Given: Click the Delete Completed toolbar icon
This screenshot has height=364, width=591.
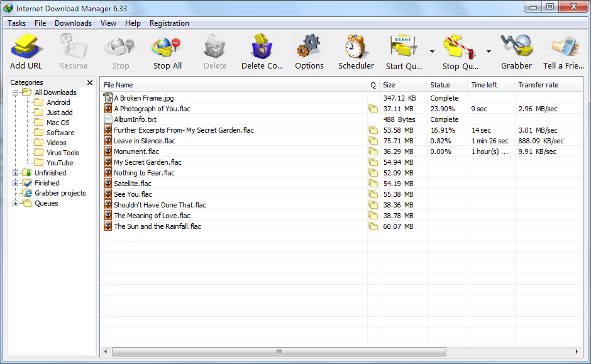Looking at the screenshot, I should click(x=262, y=47).
